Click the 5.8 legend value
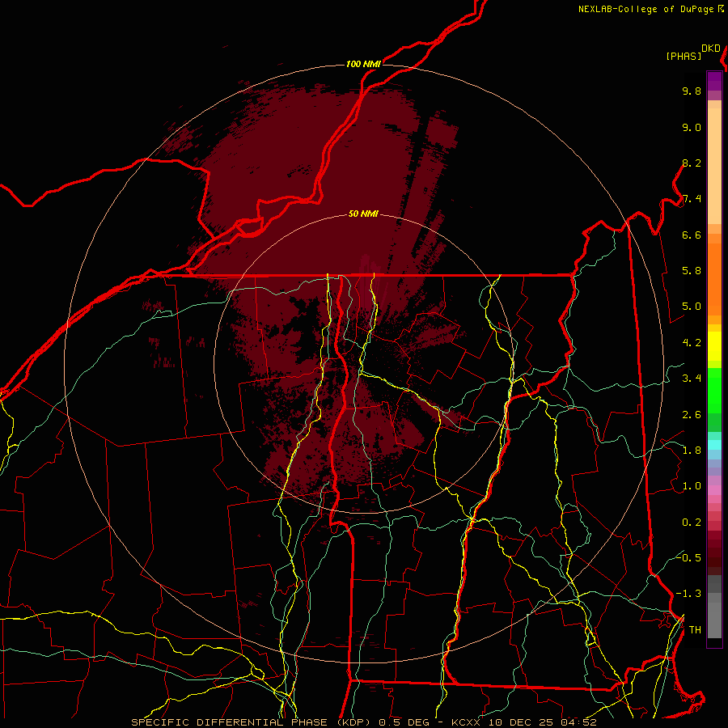Viewport: 728px width, 728px height. pos(692,271)
